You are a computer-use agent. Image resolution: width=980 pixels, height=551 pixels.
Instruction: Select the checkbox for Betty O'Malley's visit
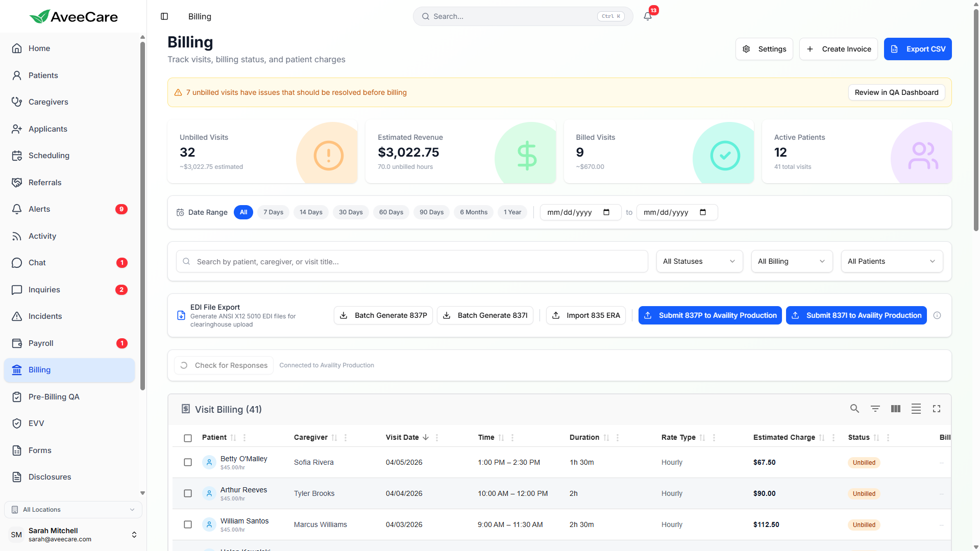pos(187,462)
